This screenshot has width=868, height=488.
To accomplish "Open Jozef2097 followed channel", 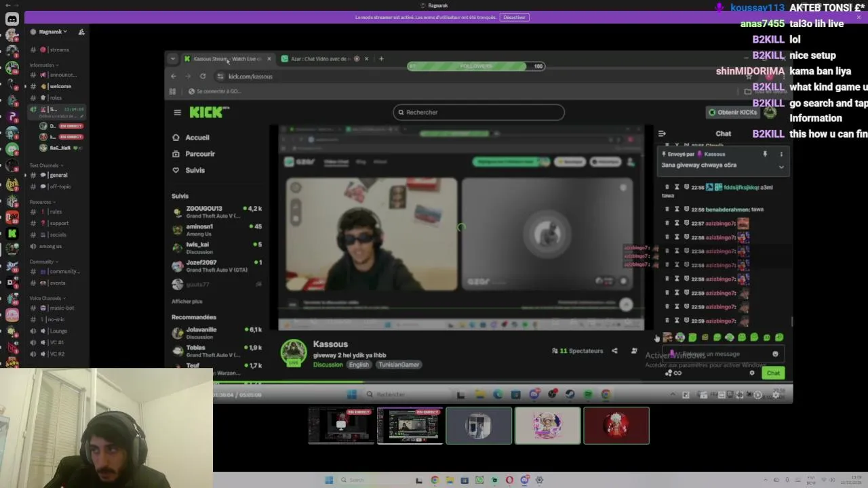I will tap(217, 266).
